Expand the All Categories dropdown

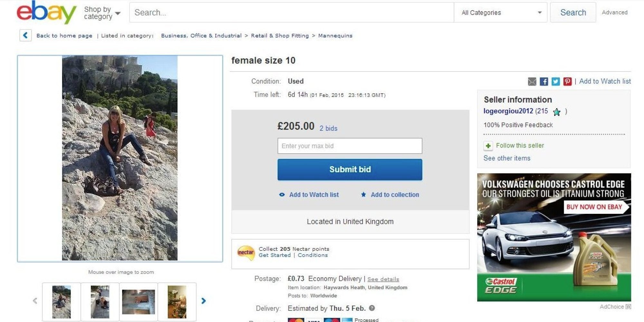pyautogui.click(x=500, y=13)
